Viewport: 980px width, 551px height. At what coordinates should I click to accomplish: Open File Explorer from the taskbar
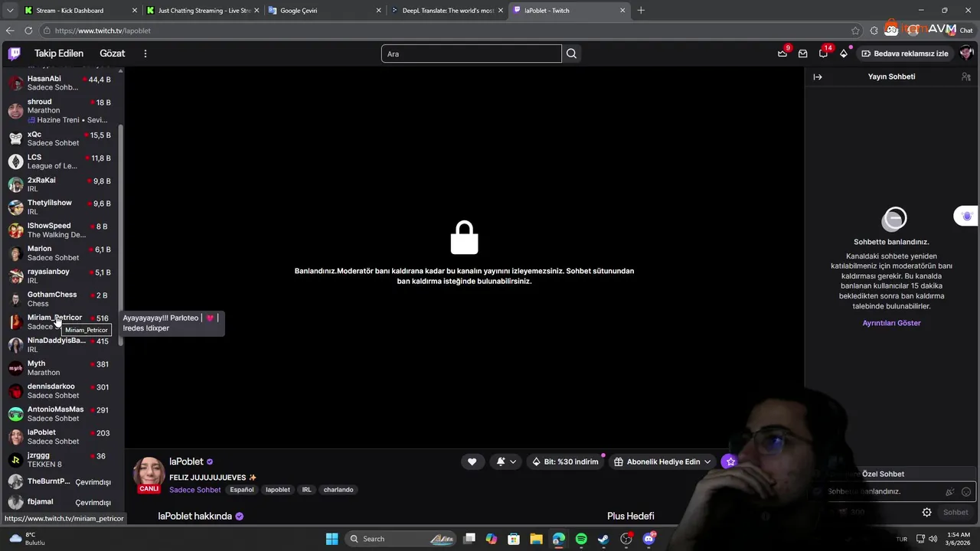click(x=536, y=539)
